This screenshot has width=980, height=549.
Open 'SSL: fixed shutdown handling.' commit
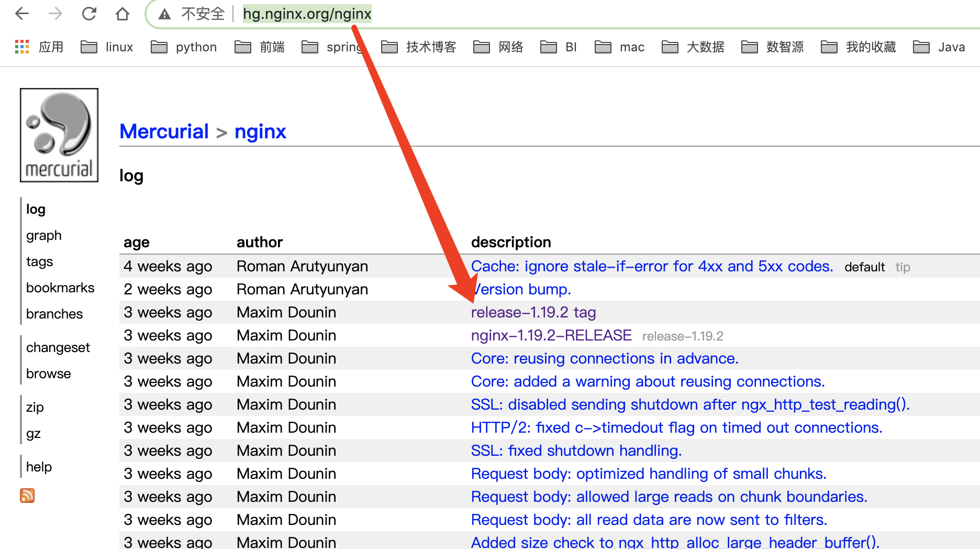576,451
